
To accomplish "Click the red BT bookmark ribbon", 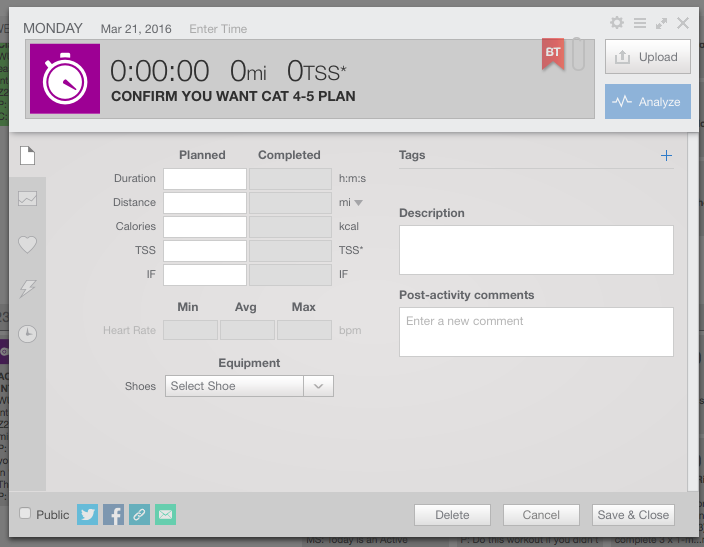I will click(x=553, y=54).
